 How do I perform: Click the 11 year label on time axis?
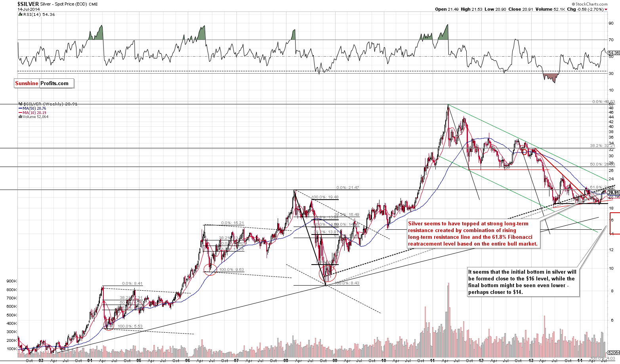tap(432, 361)
